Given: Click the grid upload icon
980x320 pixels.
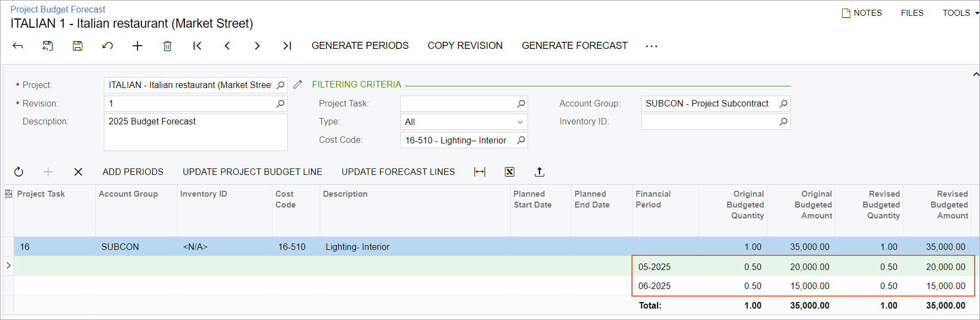Looking at the screenshot, I should coord(539,172).
